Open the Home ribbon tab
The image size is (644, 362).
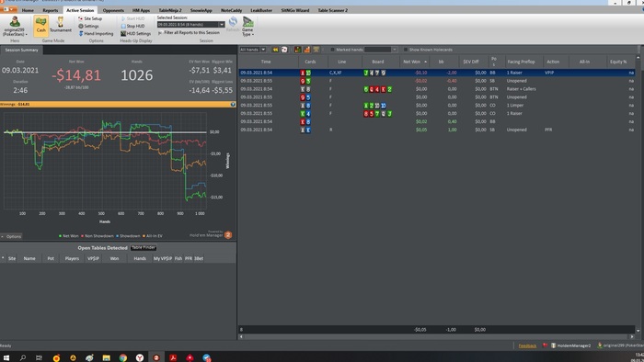[28, 10]
